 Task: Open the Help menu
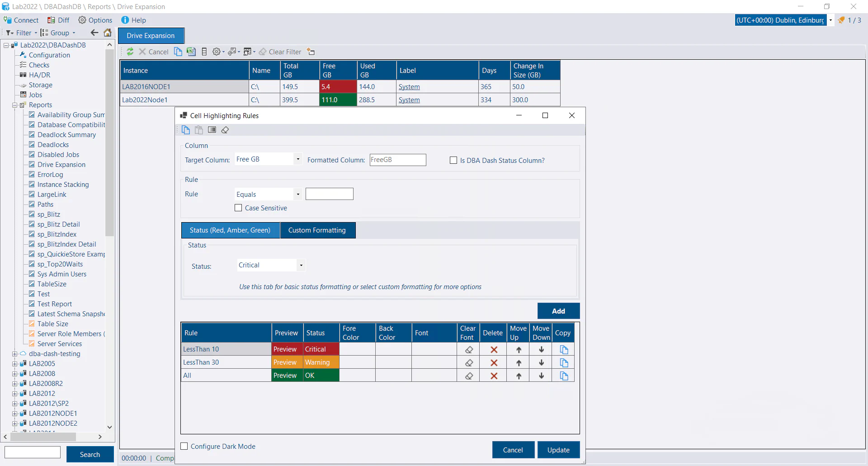coord(133,20)
